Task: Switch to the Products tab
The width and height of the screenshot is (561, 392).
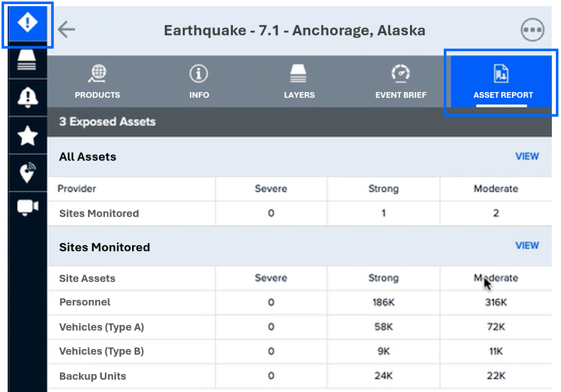Action: click(97, 82)
